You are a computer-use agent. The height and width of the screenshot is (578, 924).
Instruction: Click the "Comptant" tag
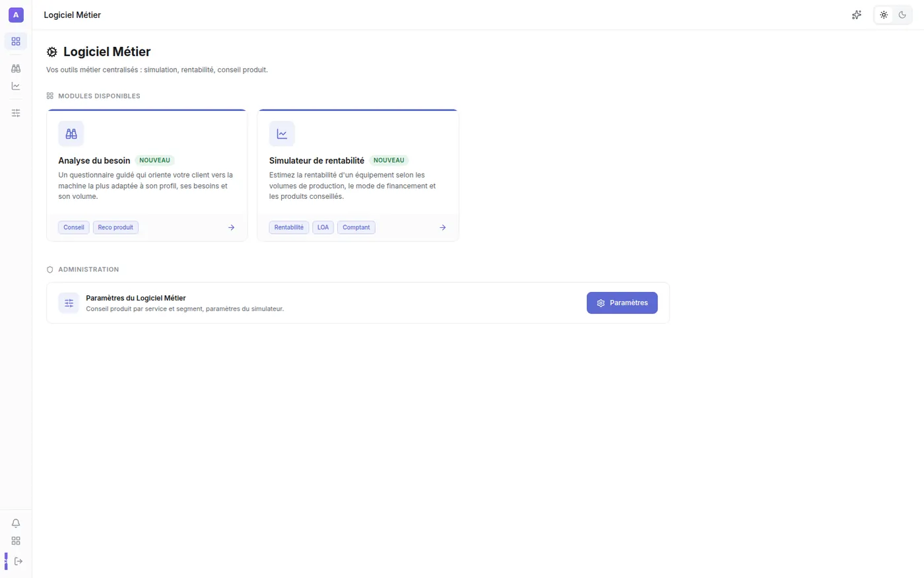pos(356,227)
